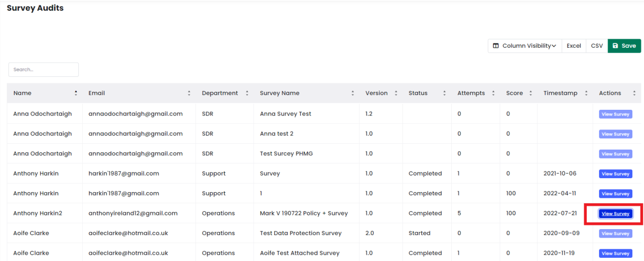Sort by Score column arrows
Screen dimensions: 644x261
pos(530,93)
